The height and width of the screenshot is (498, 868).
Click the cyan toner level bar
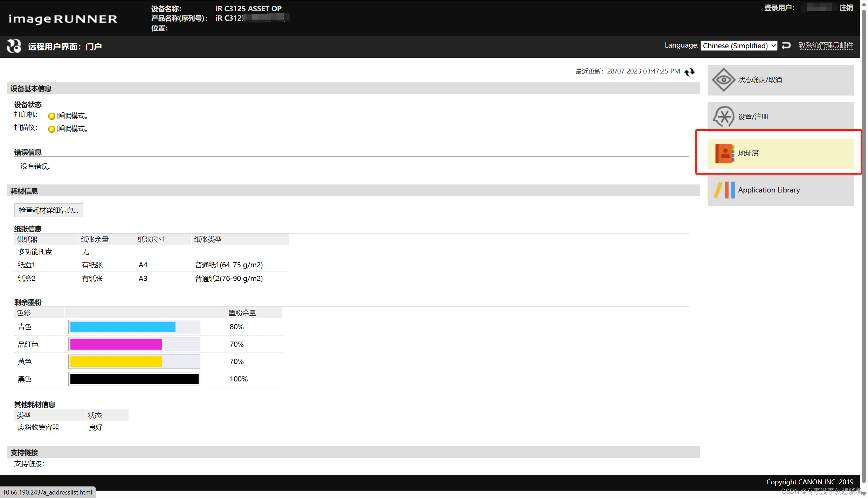[x=123, y=327]
